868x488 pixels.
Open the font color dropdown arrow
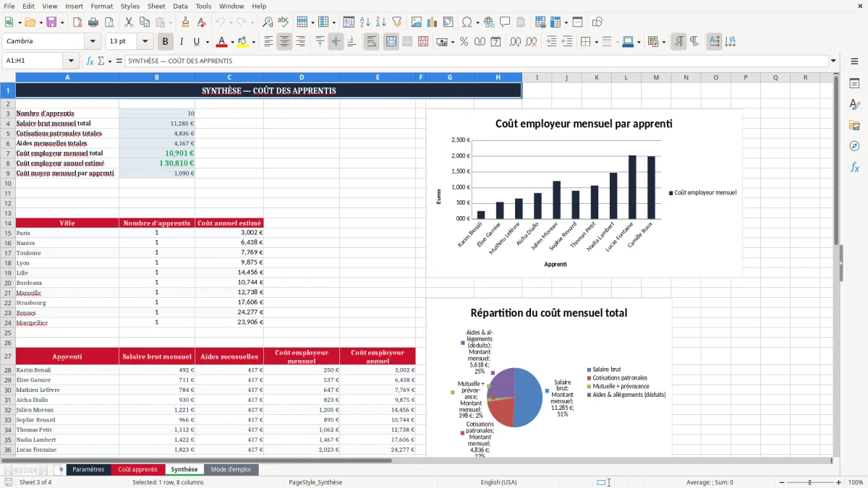click(231, 42)
